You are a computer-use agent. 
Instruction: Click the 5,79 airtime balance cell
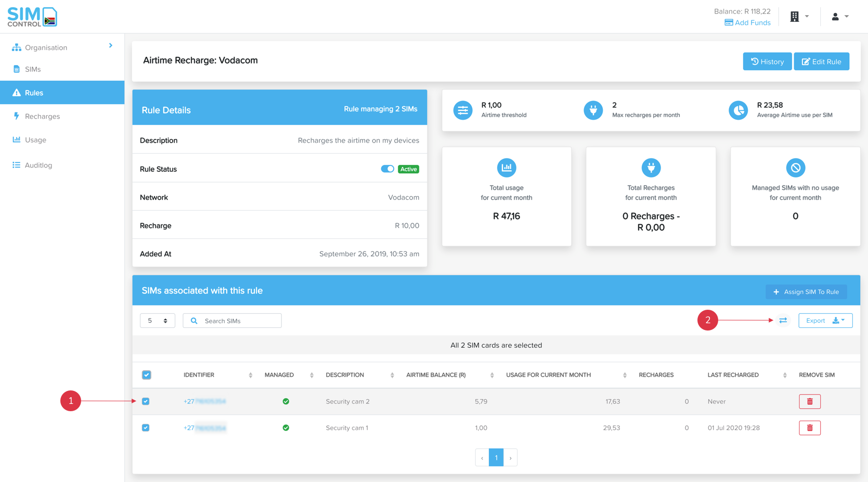click(x=481, y=401)
